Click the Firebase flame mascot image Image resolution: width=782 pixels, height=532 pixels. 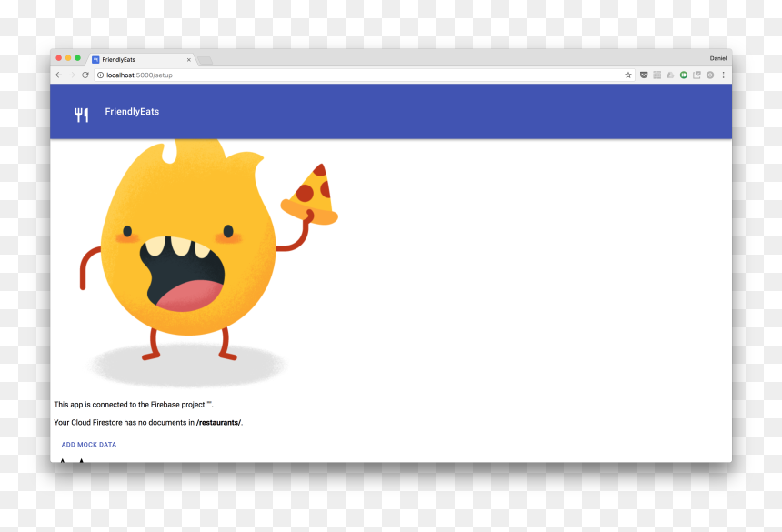[x=209, y=263]
